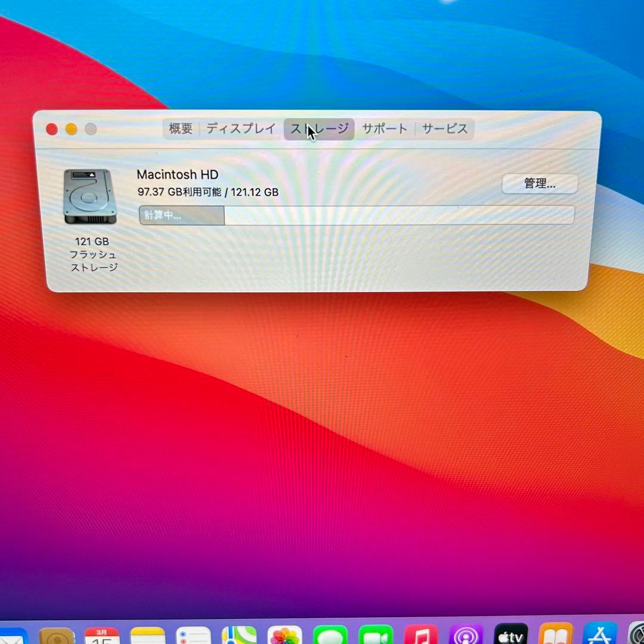Open Books from the Dock
This screenshot has height=644, width=644.
(556, 634)
